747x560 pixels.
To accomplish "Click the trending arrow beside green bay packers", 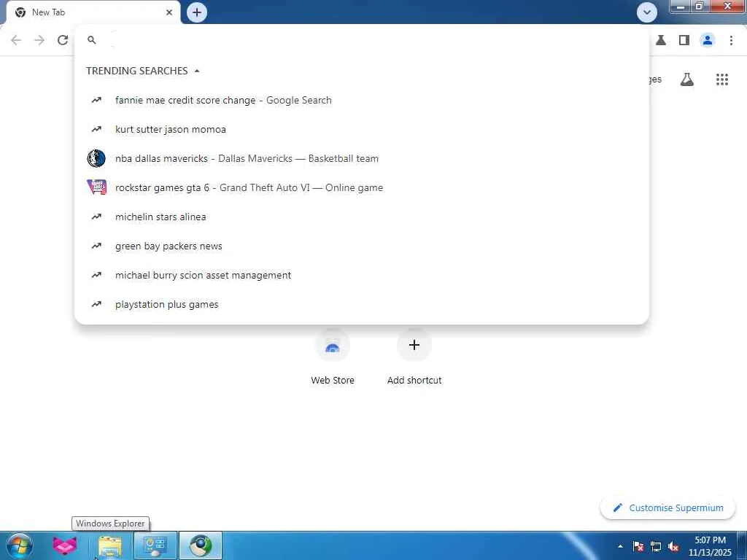I will point(97,246).
